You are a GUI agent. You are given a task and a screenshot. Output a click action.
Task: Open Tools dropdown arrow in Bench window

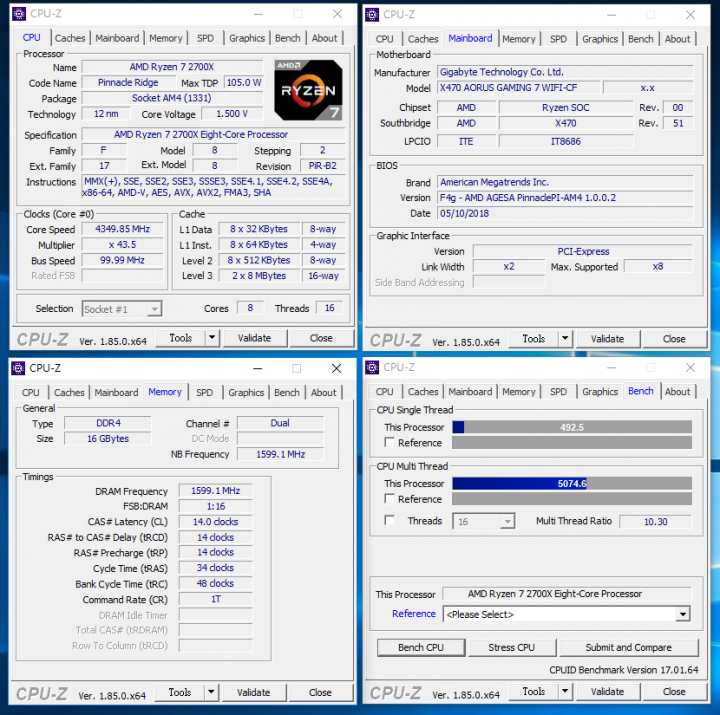click(x=565, y=691)
